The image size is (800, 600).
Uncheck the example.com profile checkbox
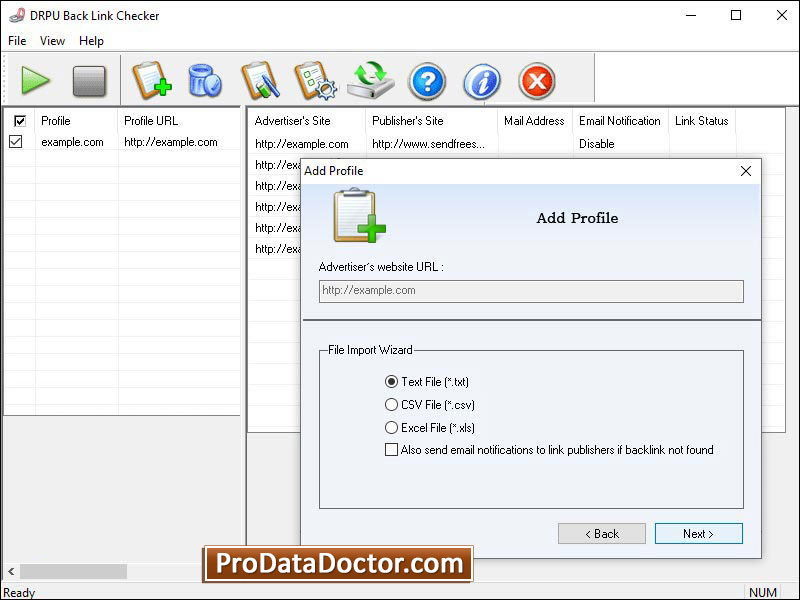pyautogui.click(x=17, y=141)
